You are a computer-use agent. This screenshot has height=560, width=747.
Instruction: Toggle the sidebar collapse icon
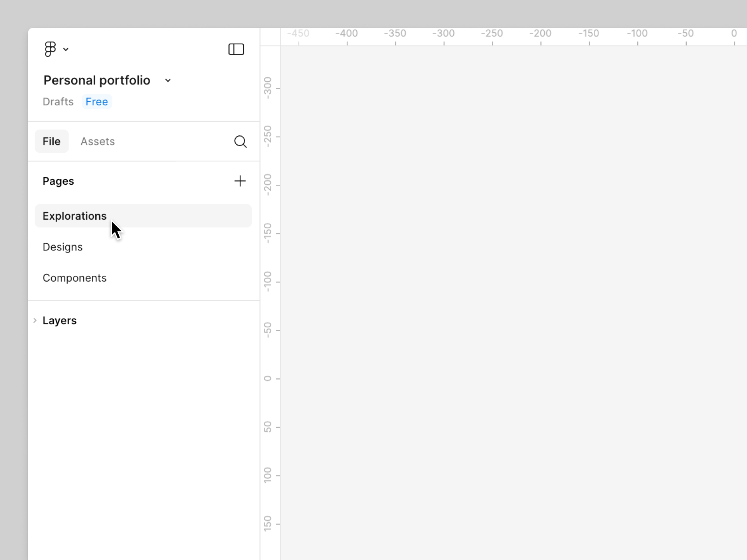click(x=236, y=49)
